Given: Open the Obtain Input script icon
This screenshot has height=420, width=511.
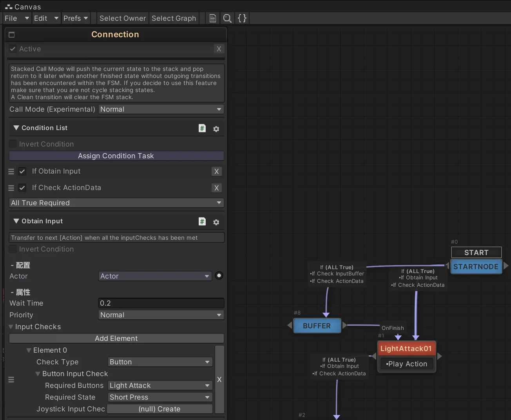Looking at the screenshot, I should coord(202,221).
